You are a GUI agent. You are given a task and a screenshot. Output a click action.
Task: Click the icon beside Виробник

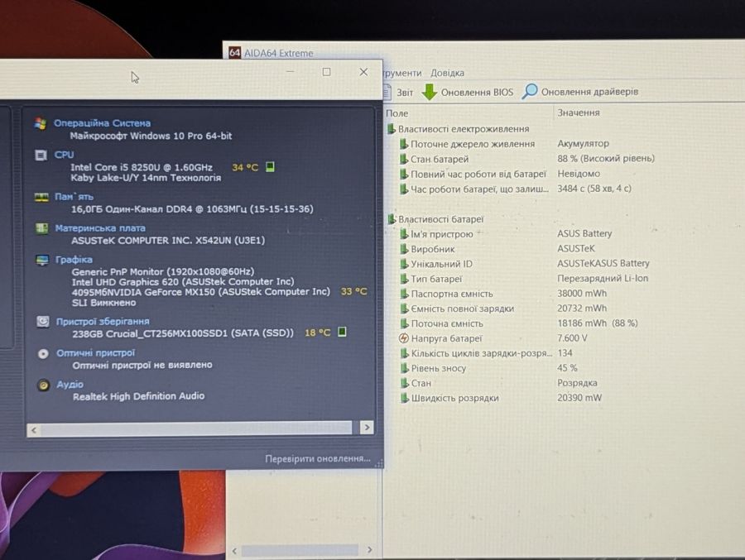(x=403, y=249)
